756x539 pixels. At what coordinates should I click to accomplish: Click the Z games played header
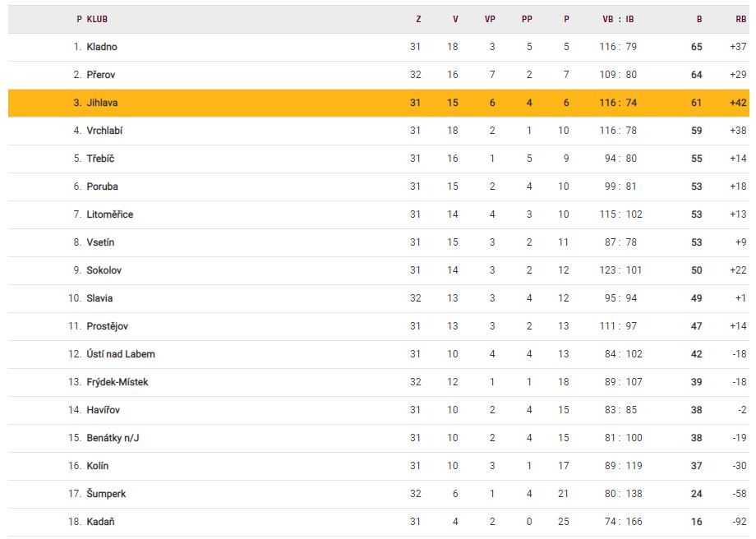point(418,19)
